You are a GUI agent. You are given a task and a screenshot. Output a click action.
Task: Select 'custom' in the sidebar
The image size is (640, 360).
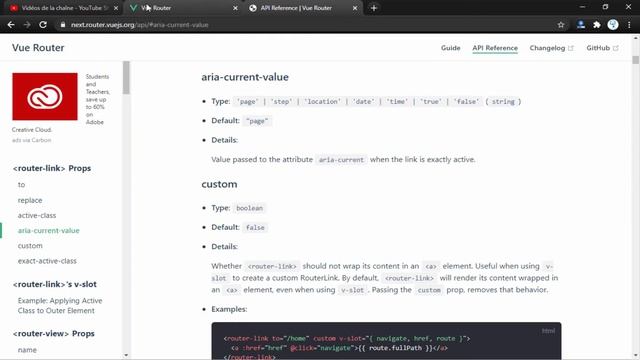[x=30, y=245]
